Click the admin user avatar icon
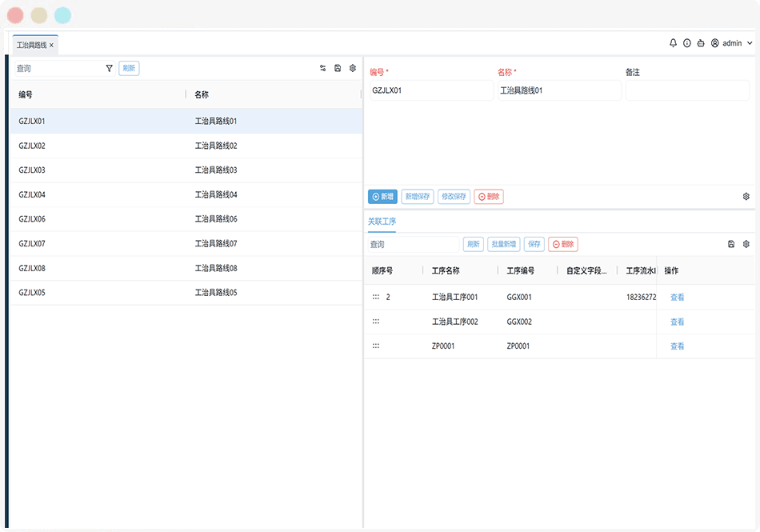 pos(715,43)
